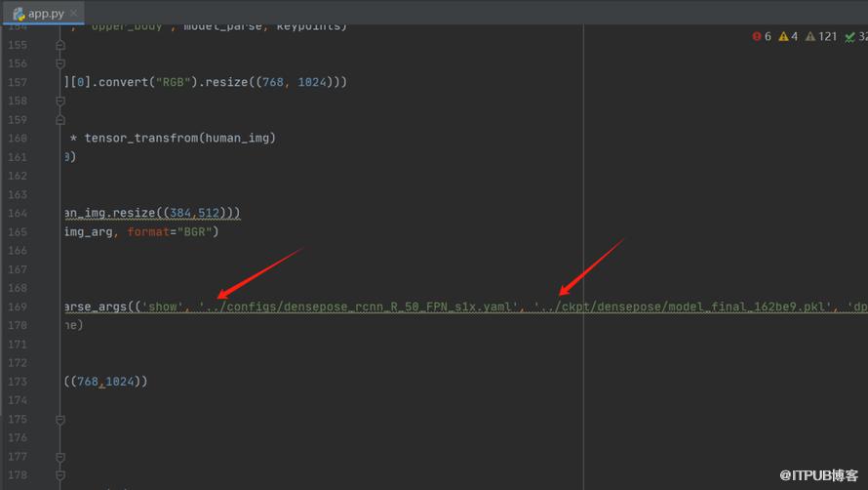Place cursor on the "BGR" string
The image size is (868, 490).
pyautogui.click(x=195, y=231)
